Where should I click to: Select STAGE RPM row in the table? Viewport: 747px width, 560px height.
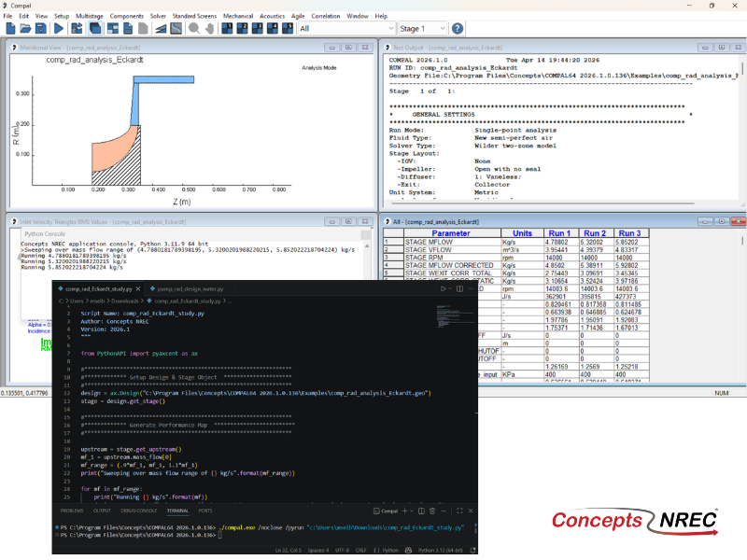coord(516,258)
